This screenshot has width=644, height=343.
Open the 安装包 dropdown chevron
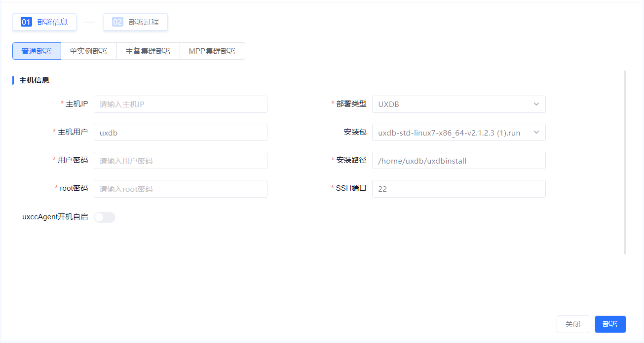[x=536, y=133]
